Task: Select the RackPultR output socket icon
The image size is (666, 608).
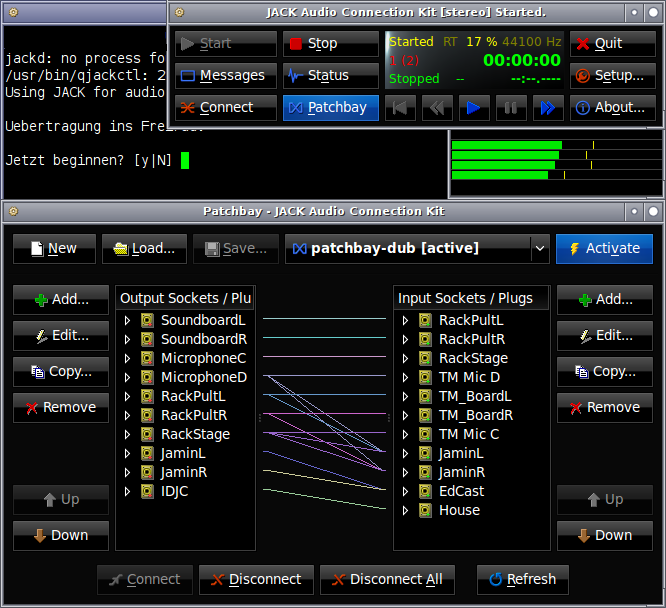Action: coord(147,416)
